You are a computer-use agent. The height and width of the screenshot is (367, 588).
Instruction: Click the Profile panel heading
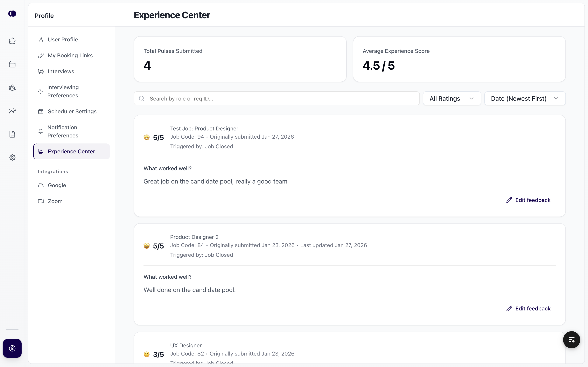pos(44,16)
